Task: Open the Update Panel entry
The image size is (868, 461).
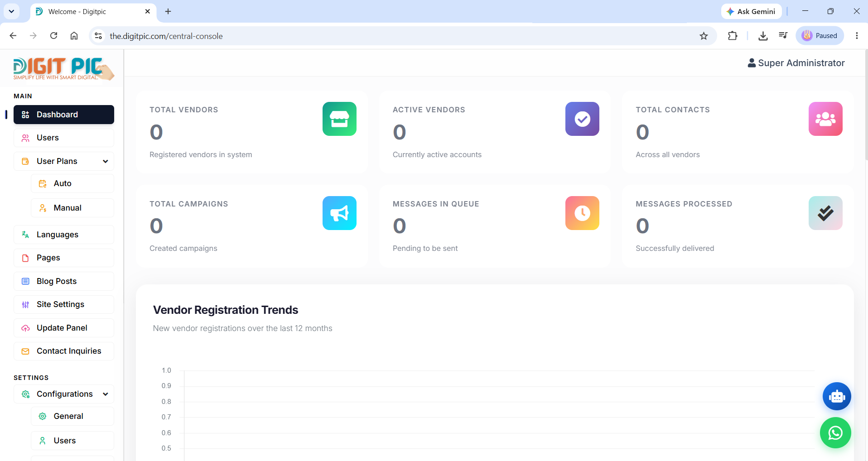Action: pyautogui.click(x=64, y=328)
